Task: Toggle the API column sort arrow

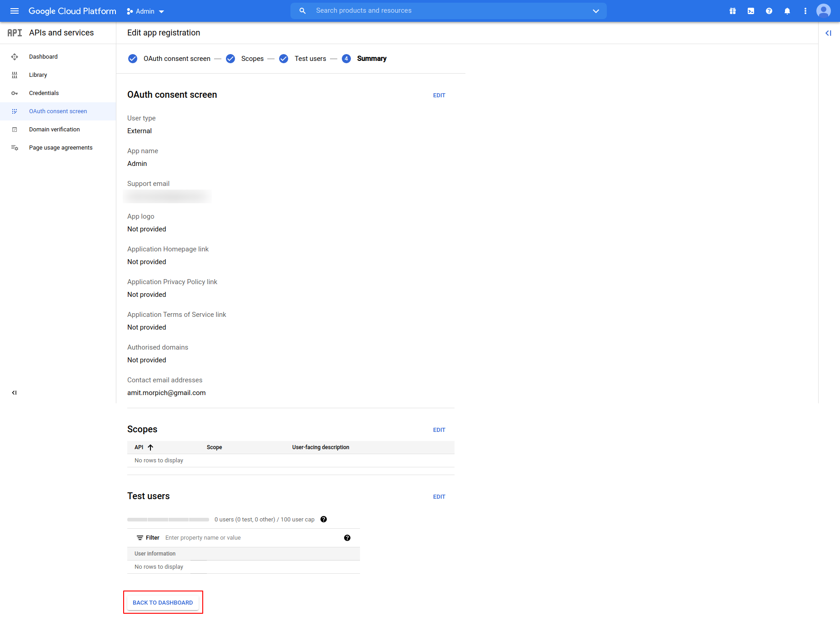Action: pos(150,447)
